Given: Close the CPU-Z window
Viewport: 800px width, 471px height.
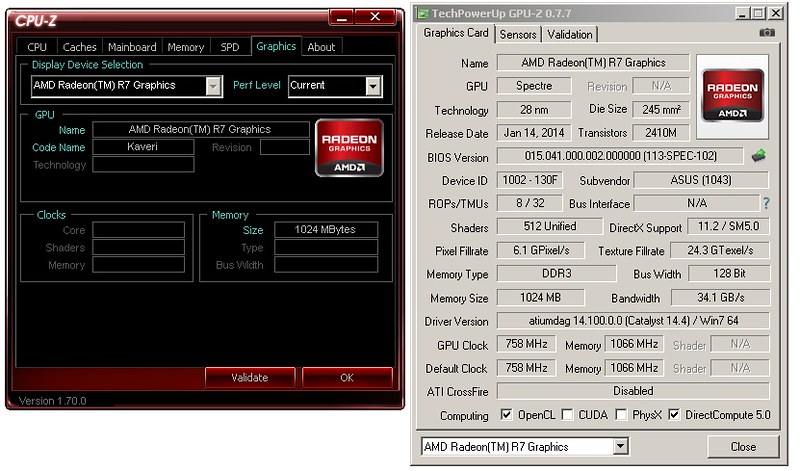Looking at the screenshot, I should 375,17.
